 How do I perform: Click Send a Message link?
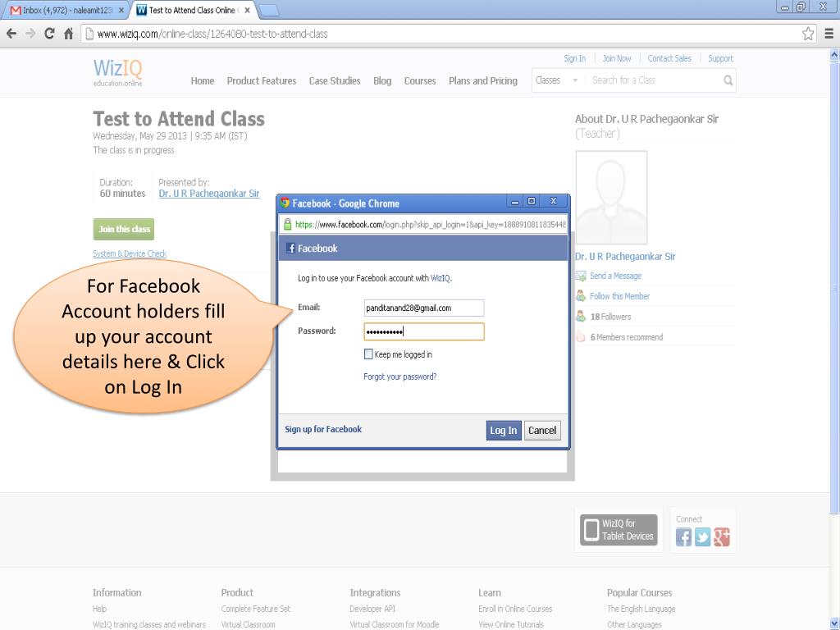(x=615, y=276)
